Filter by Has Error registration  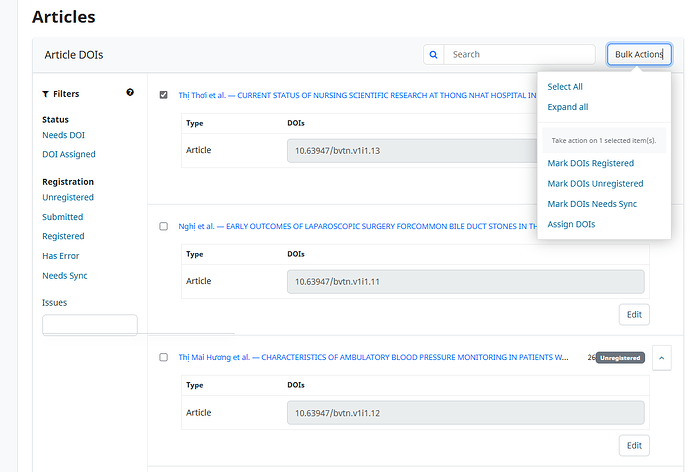[61, 256]
